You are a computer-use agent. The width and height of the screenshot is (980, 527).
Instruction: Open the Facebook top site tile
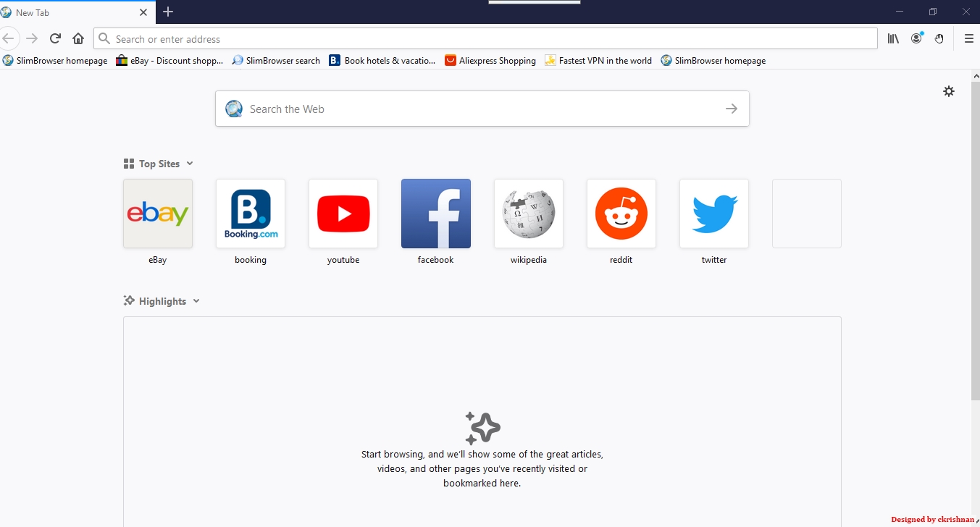(x=436, y=214)
